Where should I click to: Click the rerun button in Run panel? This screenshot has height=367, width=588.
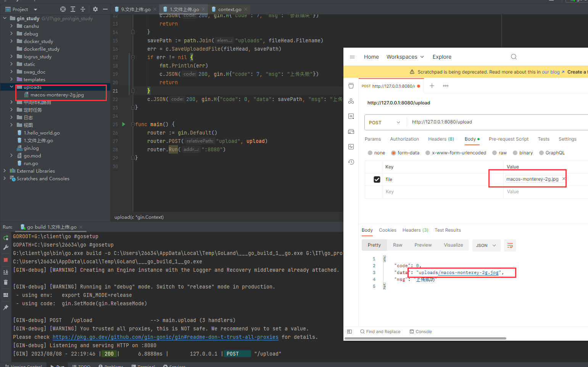coord(6,238)
